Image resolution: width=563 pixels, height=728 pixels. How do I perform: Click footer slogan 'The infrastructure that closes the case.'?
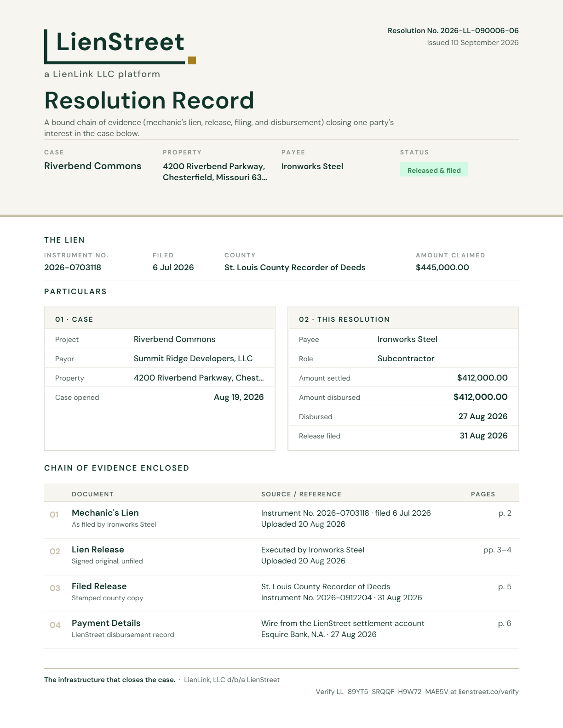(110, 680)
